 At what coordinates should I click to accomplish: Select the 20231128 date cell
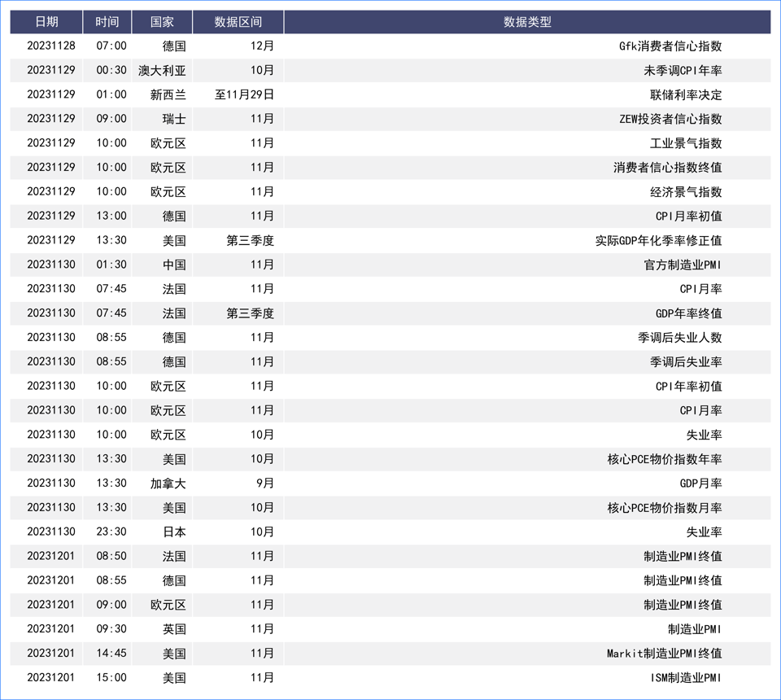51,46
